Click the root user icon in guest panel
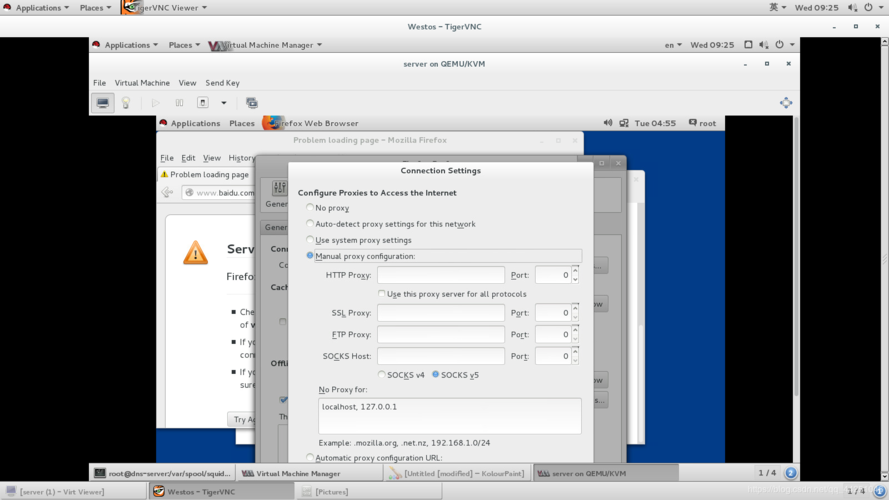This screenshot has height=500, width=889. [692, 122]
